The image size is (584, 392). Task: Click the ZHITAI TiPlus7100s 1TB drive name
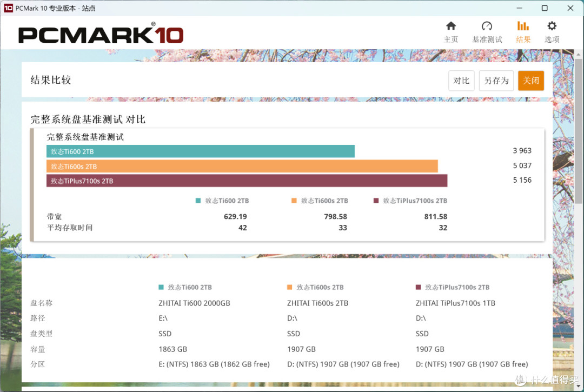455,303
